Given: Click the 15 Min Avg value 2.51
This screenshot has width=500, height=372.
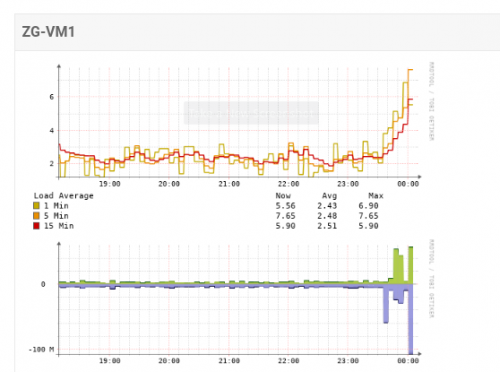Looking at the screenshot, I should click(x=327, y=226).
